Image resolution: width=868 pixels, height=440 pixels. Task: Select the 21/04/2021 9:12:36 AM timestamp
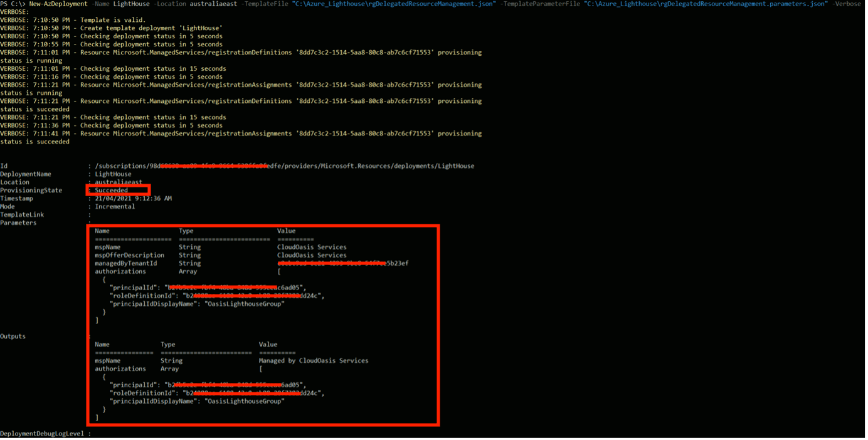pos(134,199)
